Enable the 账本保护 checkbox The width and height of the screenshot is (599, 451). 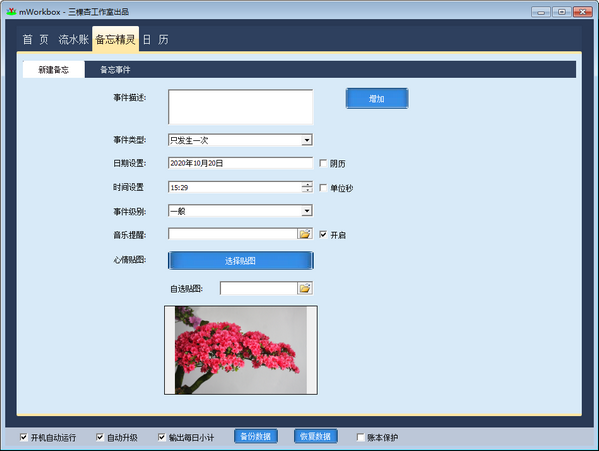coord(361,437)
